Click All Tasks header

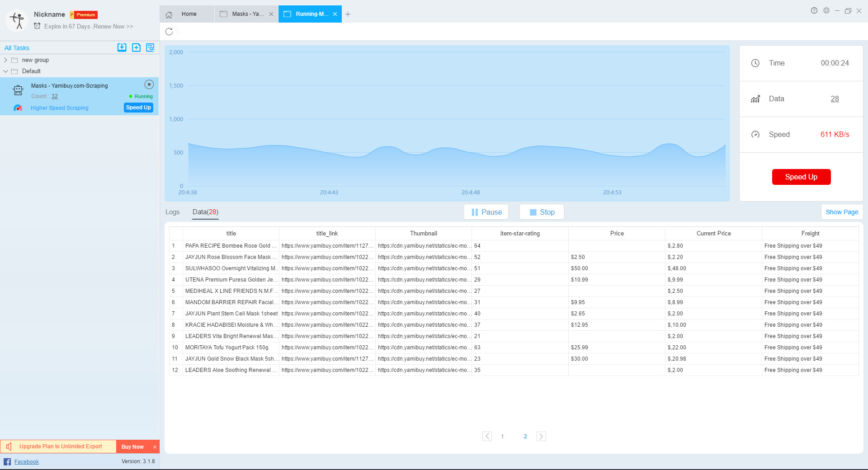17,48
